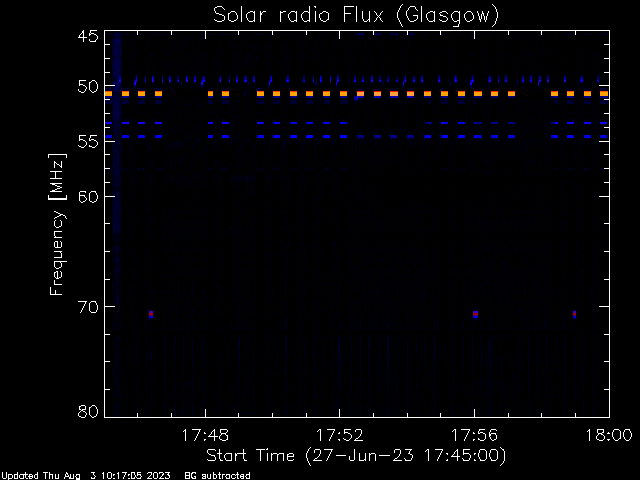This screenshot has height=480, width=640.
Task: Click the 45 MHz frequency tick label
Action: [88, 36]
